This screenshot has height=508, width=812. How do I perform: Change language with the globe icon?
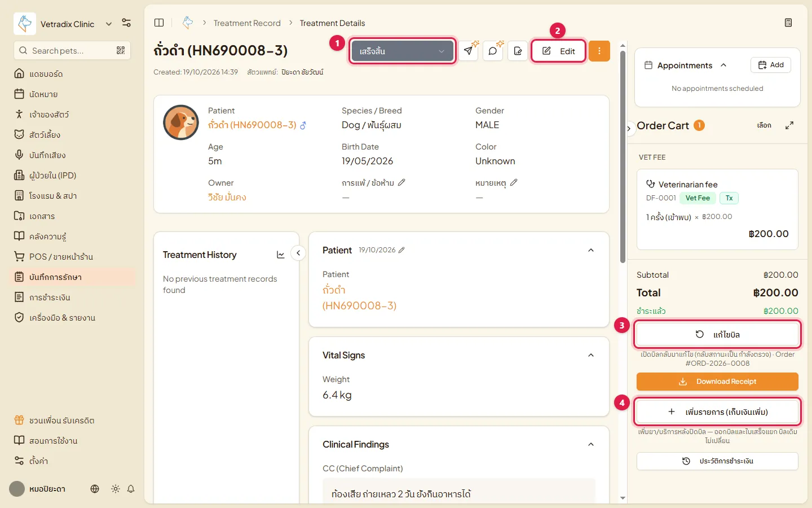pos(95,489)
